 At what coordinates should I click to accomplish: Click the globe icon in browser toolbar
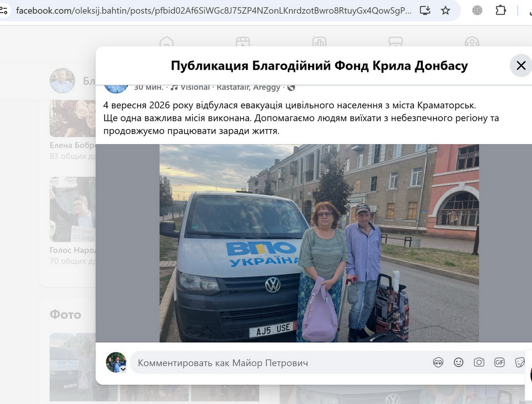(x=477, y=10)
